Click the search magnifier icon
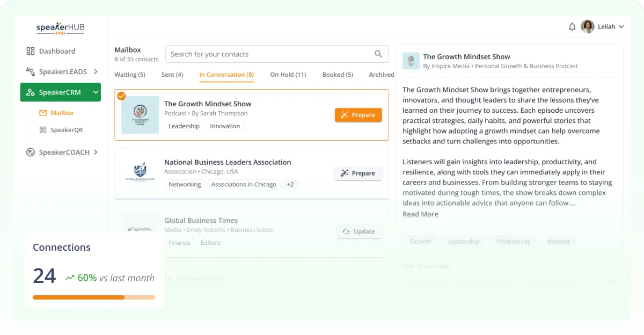The height and width of the screenshot is (335, 644). [x=378, y=54]
